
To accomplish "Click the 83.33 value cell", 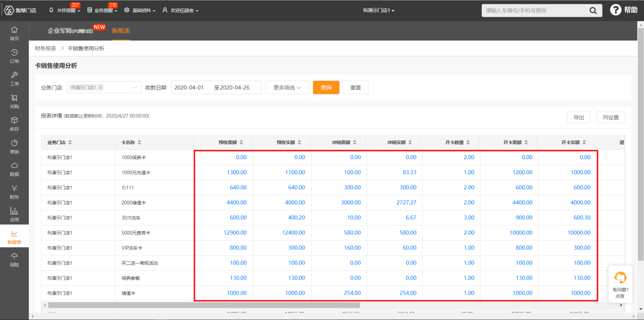I will click(x=410, y=173).
